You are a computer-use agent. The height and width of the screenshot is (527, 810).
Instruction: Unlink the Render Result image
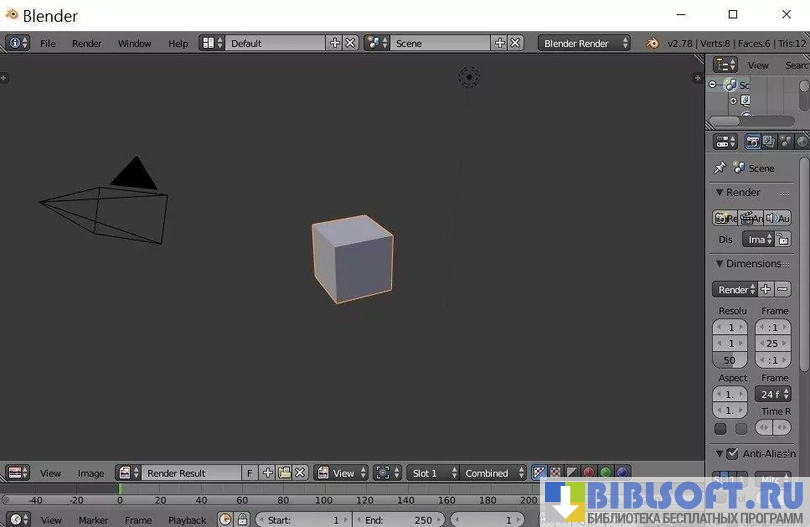tap(300, 473)
